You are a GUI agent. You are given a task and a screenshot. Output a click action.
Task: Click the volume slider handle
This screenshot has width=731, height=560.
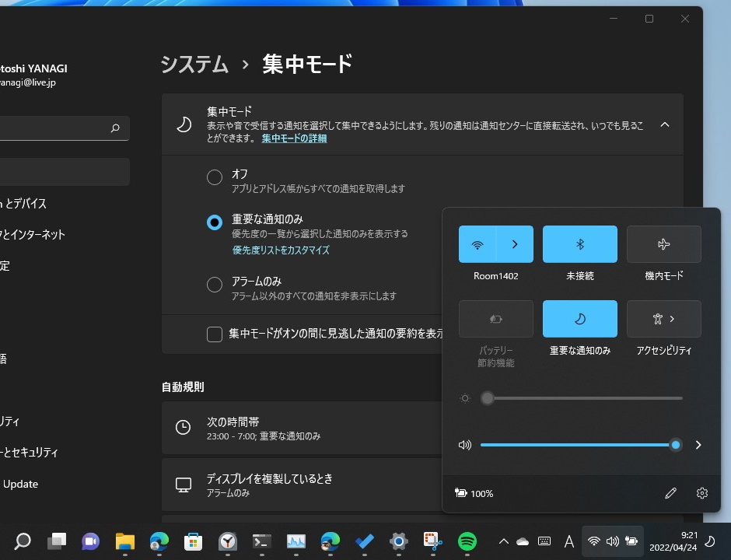click(675, 444)
